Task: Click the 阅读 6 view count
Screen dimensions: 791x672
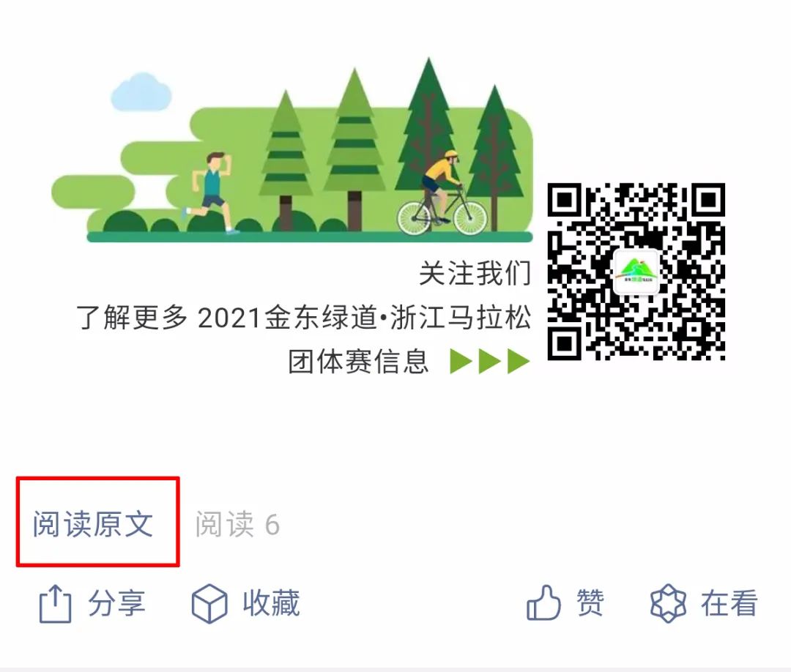Action: tap(237, 524)
